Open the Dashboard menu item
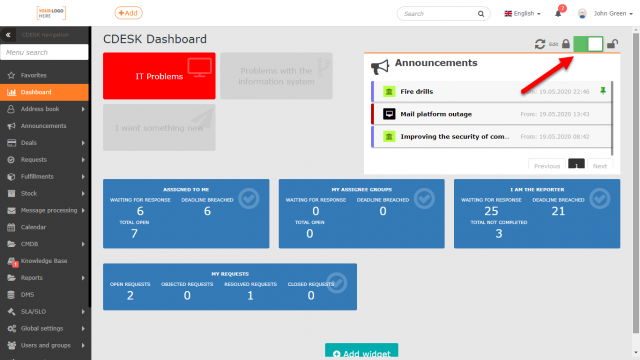This screenshot has height=360, width=640. (44, 92)
